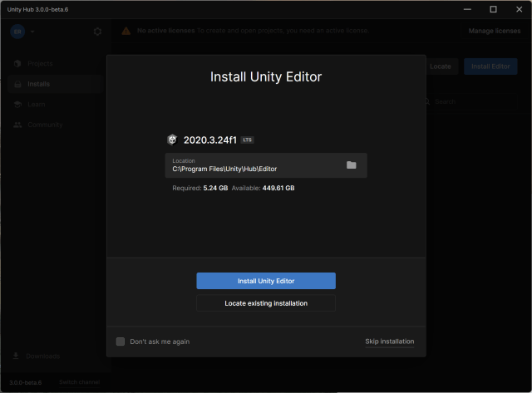Click the Installs lock icon

(x=17, y=84)
